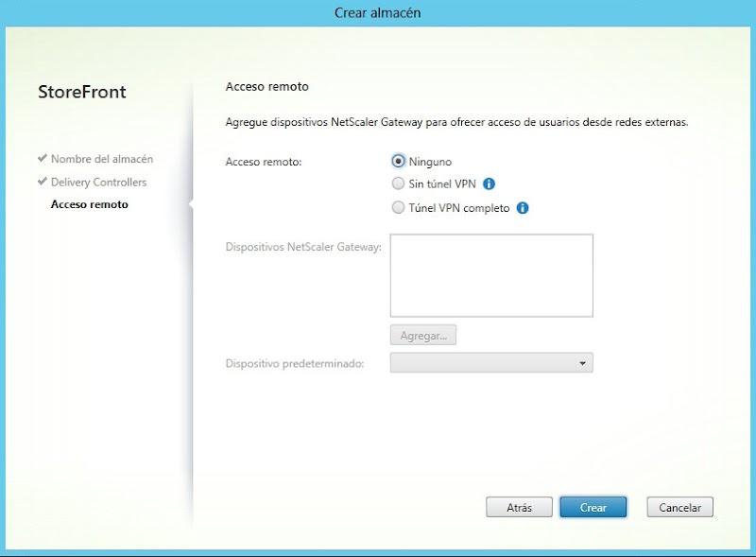This screenshot has height=557, width=756.
Task: Click Crear to create the store
Action: [593, 507]
